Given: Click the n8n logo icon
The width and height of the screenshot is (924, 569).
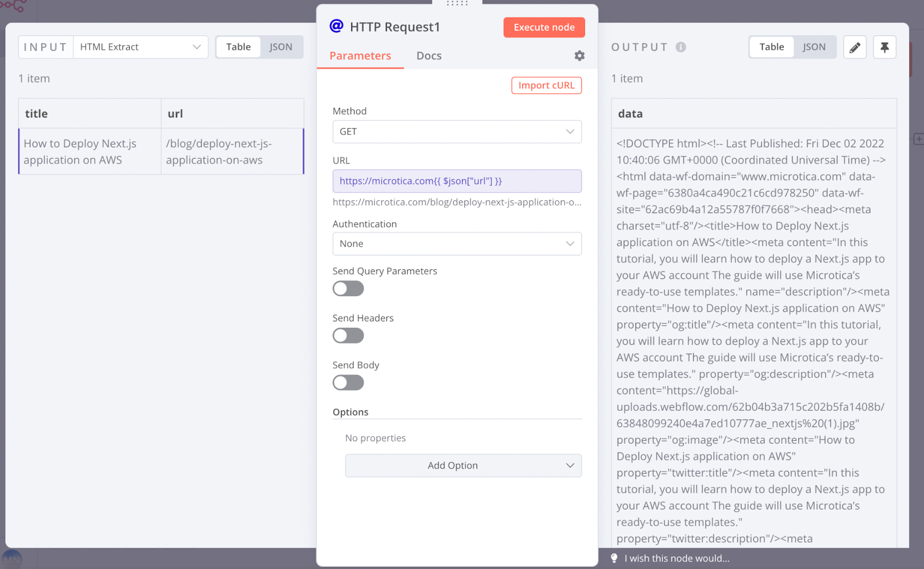Looking at the screenshot, I should coord(13,6).
